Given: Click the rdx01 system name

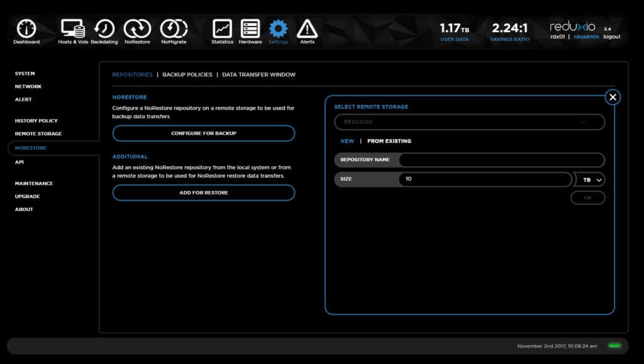Looking at the screenshot, I should pos(557,37).
